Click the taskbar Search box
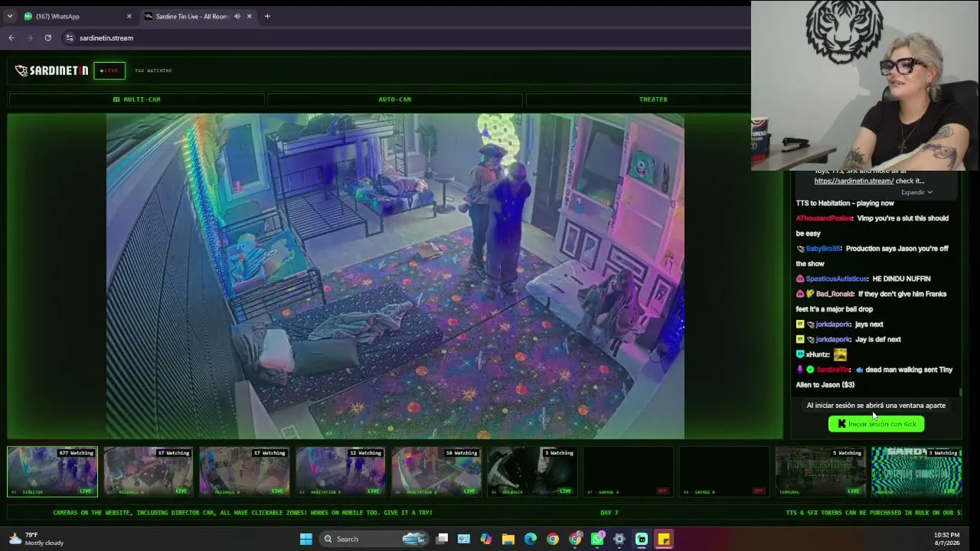The image size is (980, 551). tap(374, 539)
